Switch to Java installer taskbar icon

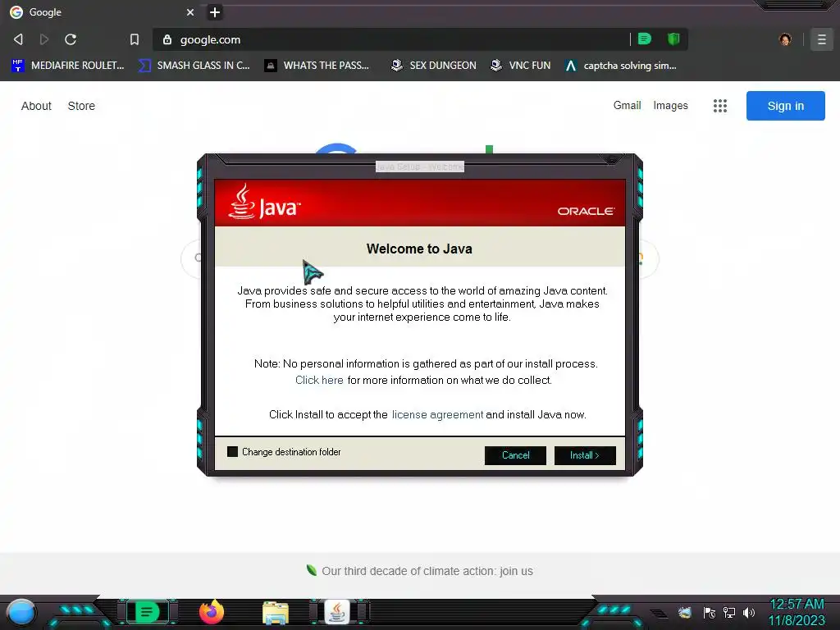click(x=337, y=612)
